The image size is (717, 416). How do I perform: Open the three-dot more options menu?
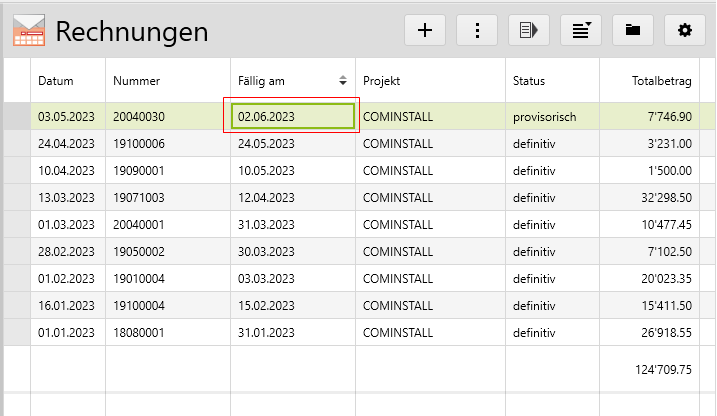click(477, 30)
